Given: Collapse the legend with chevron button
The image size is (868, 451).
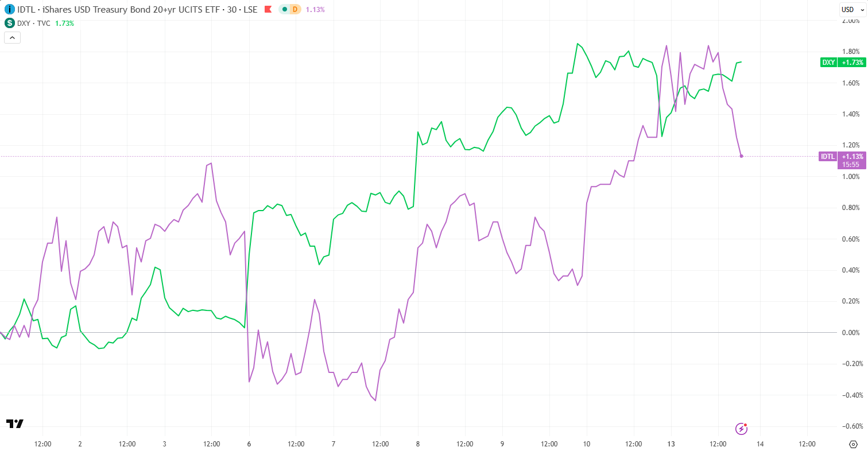Looking at the screenshot, I should point(13,38).
